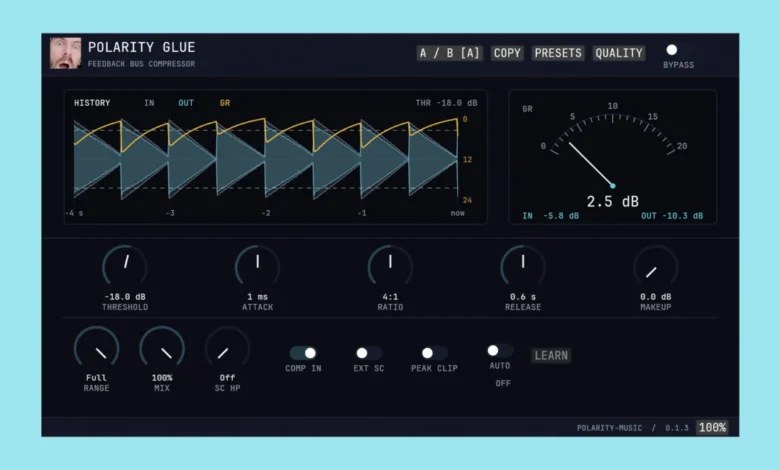Switch on the AUTO toggle
Image resolution: width=780 pixels, height=470 pixels.
pyautogui.click(x=499, y=351)
